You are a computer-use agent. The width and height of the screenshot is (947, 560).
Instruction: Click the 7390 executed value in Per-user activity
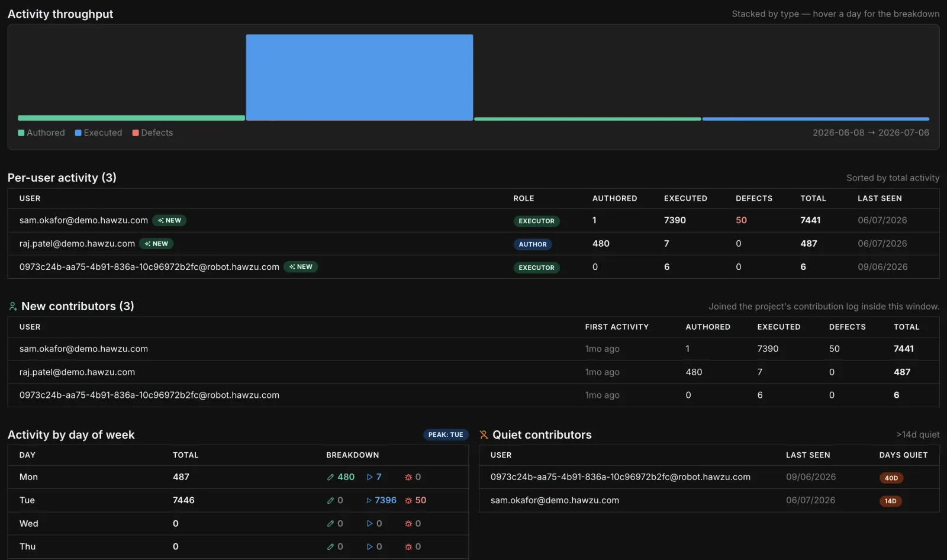click(x=675, y=220)
